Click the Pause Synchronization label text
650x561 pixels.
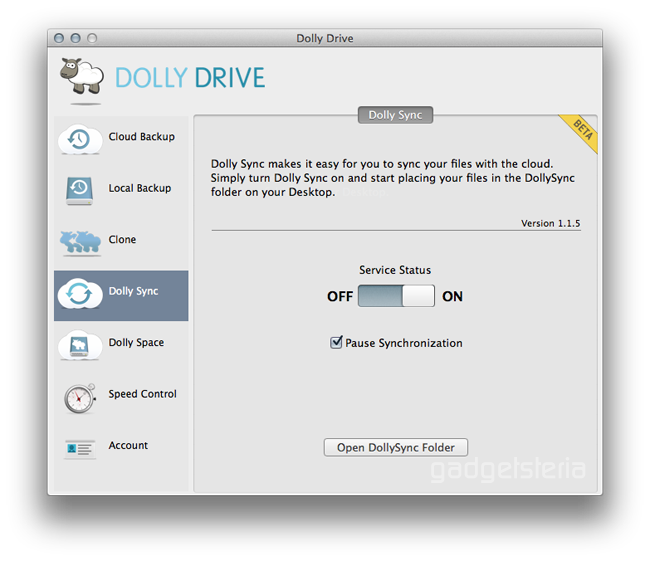pos(404,343)
